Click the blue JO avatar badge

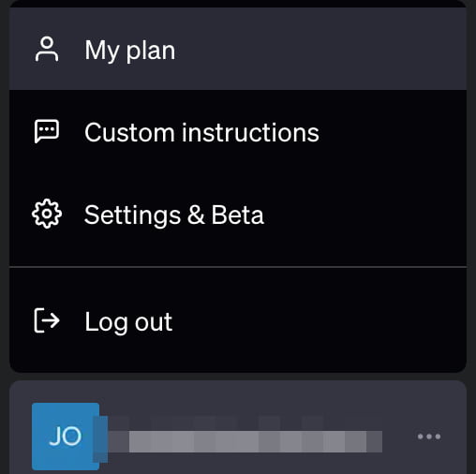click(66, 437)
